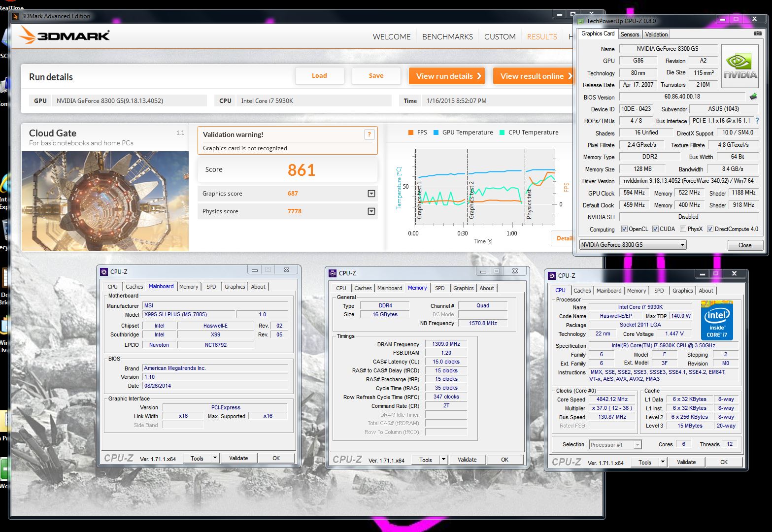Click Tools button in processor CPU-Z window
Viewport: 772px width, 532px height.
tap(644, 462)
